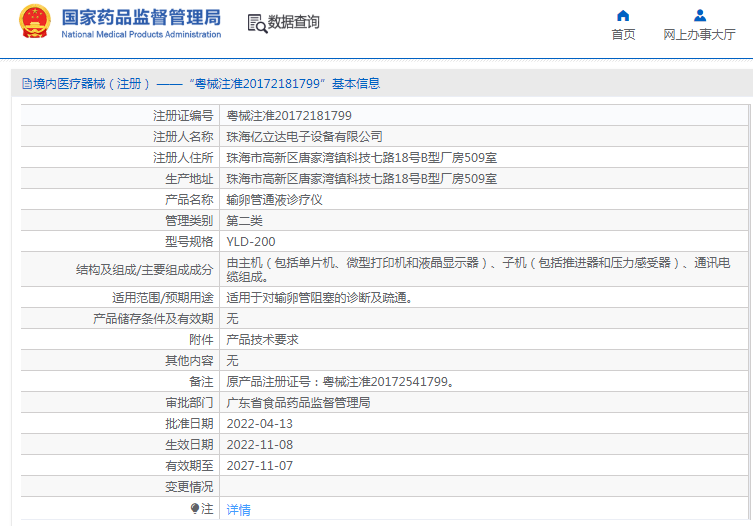Click the 详情 link in the 注 row
The height and width of the screenshot is (526, 753).
[x=238, y=509]
